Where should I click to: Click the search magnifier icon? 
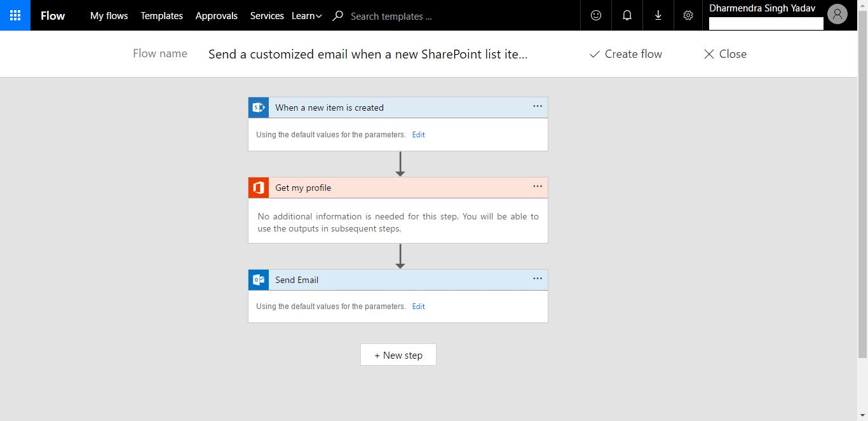tap(338, 16)
